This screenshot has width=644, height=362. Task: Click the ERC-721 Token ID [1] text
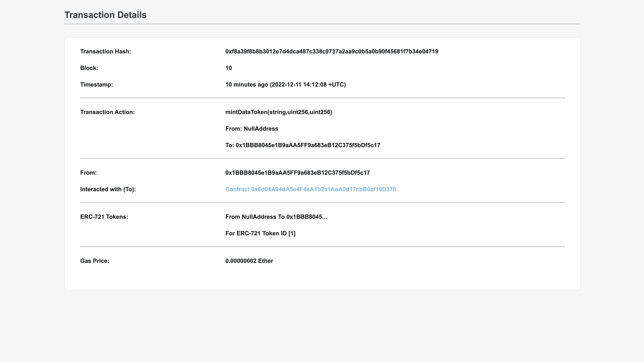[x=260, y=233]
